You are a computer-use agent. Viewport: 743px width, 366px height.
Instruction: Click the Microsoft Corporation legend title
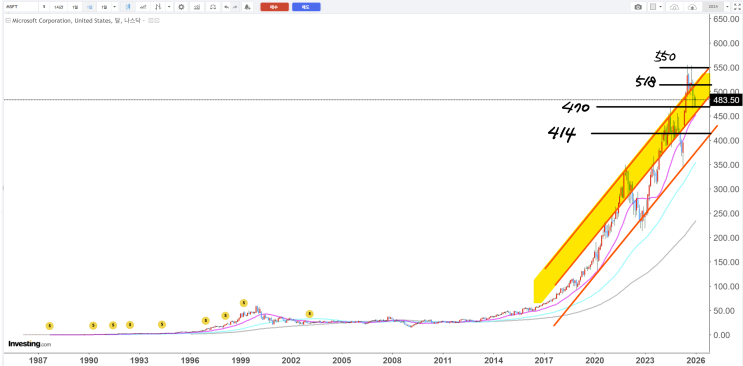pyautogui.click(x=77, y=20)
